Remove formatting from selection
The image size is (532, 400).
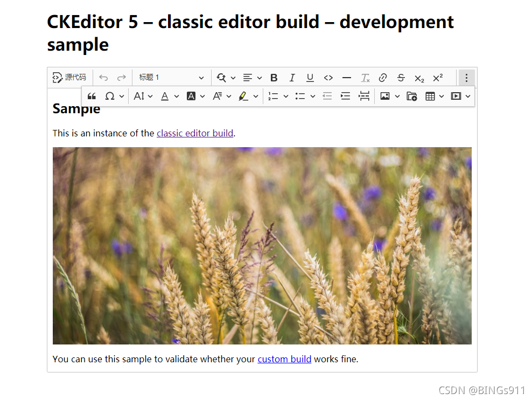pos(365,78)
